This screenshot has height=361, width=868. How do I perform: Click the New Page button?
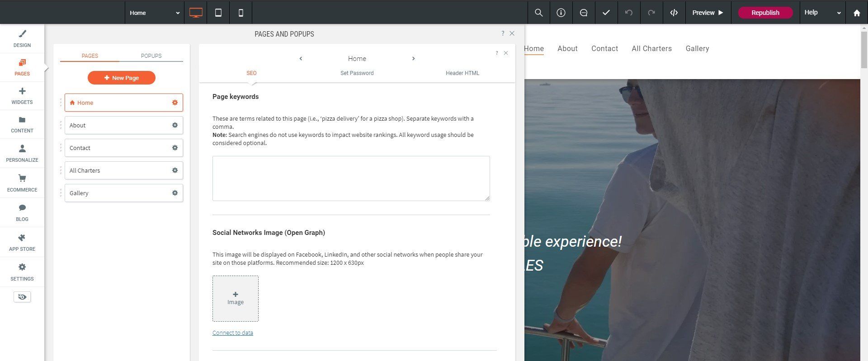[122, 78]
